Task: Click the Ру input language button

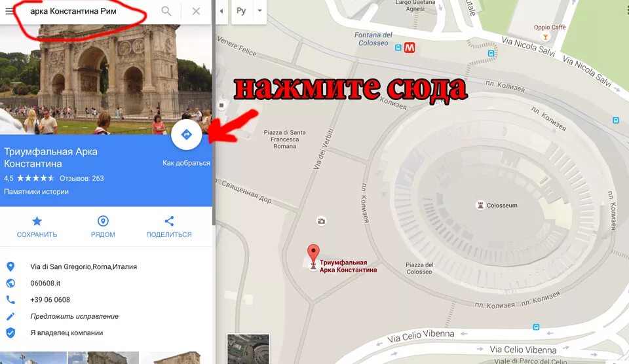Action: click(x=241, y=11)
